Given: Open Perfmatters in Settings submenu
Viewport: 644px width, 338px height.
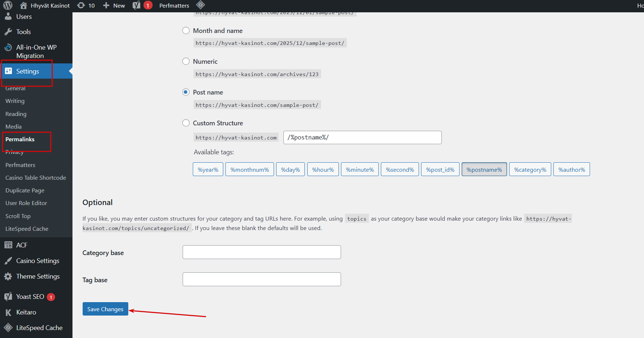Looking at the screenshot, I should click(x=20, y=165).
